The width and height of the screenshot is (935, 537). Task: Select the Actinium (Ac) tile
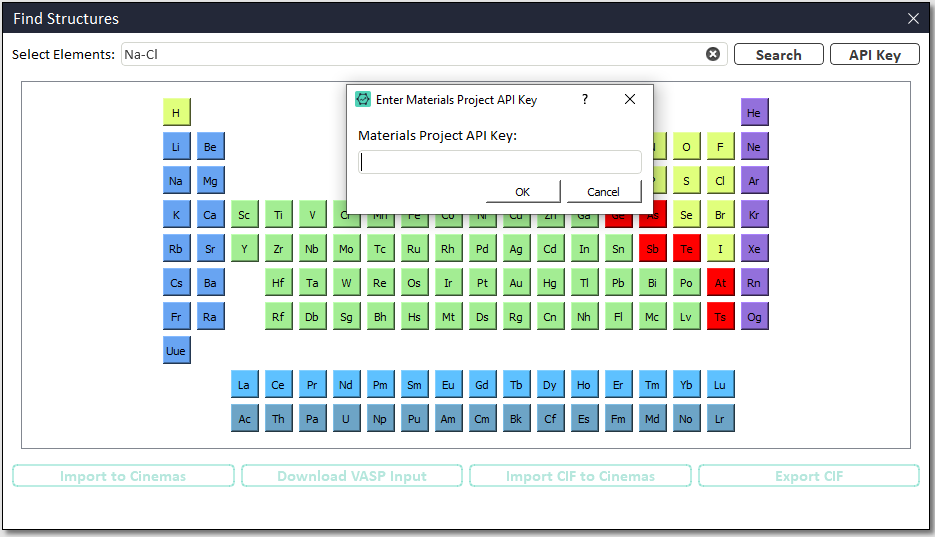[244, 418]
